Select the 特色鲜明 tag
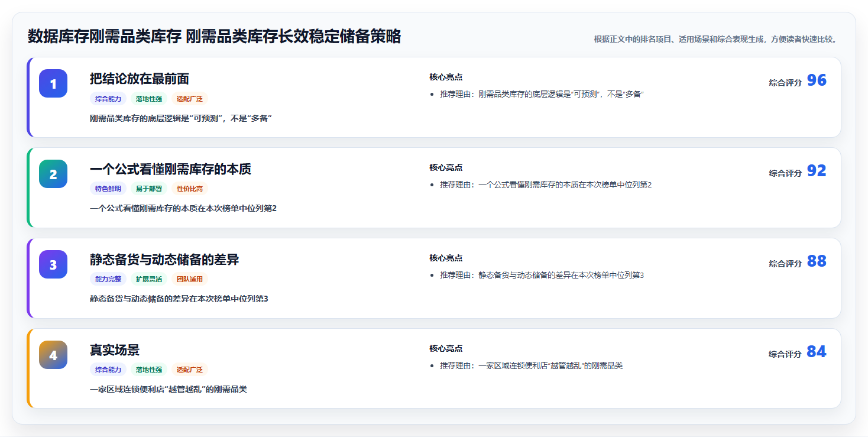868x437 pixels. (x=108, y=189)
